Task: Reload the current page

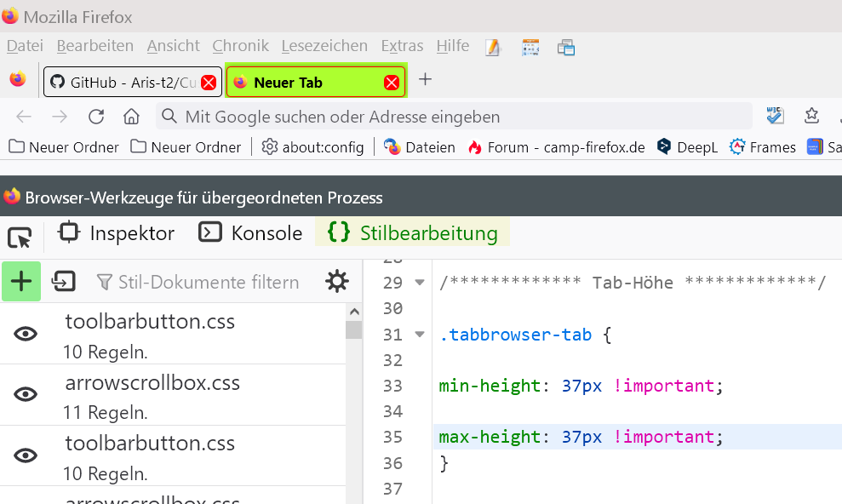Action: click(x=96, y=117)
